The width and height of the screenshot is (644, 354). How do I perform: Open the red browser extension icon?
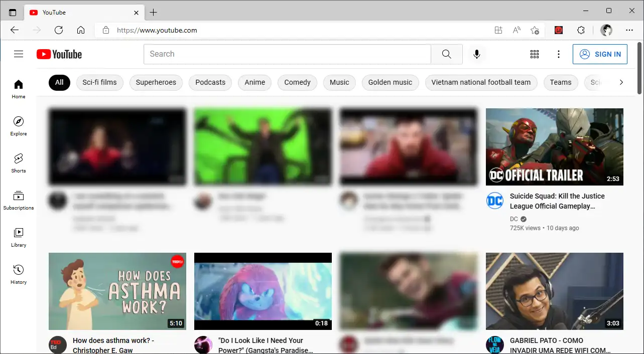pyautogui.click(x=559, y=30)
